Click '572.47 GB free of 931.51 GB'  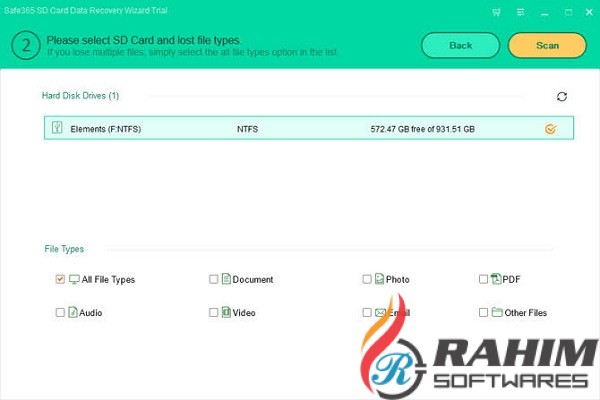pos(422,129)
